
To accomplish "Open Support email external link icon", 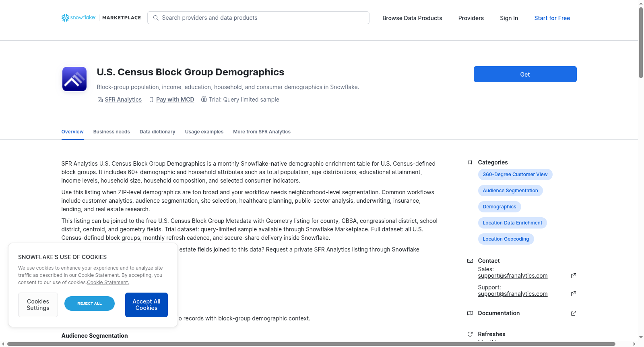I will 574,294.
